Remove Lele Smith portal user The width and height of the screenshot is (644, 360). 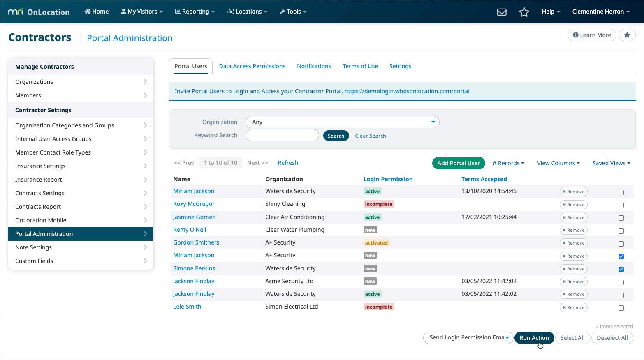click(573, 307)
